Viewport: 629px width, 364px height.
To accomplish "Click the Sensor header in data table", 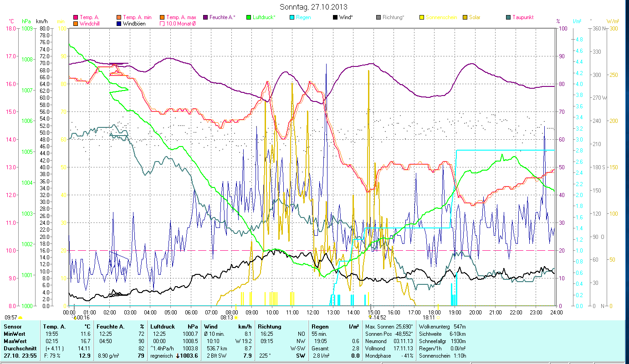I will pyautogui.click(x=12, y=327).
